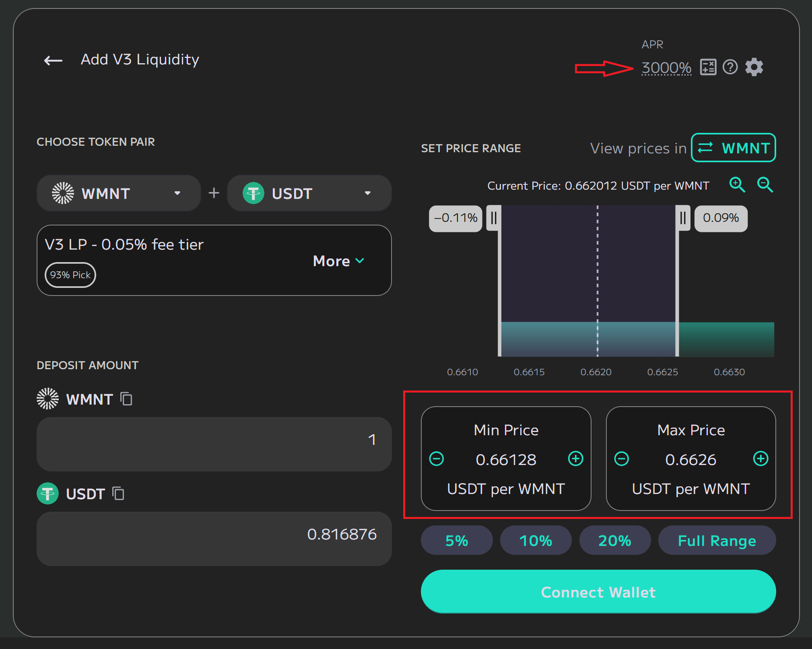The width and height of the screenshot is (812, 649).
Task: Open the WMNT token dropdown
Action: (119, 193)
